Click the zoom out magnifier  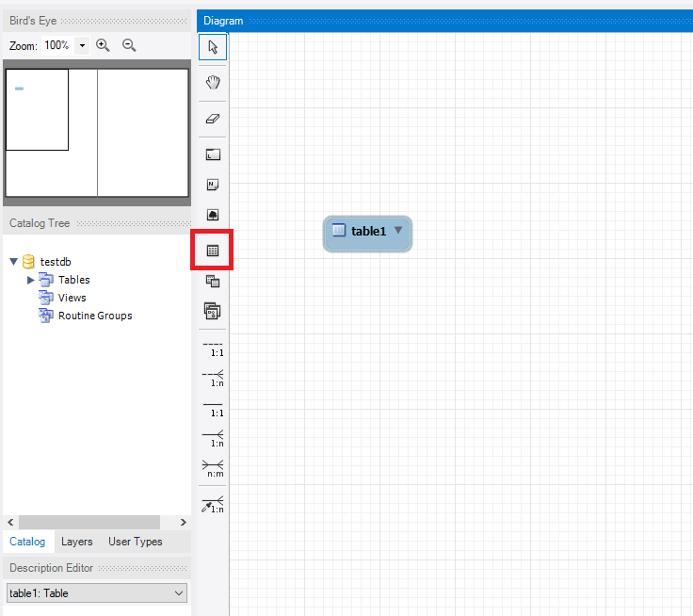(x=129, y=45)
